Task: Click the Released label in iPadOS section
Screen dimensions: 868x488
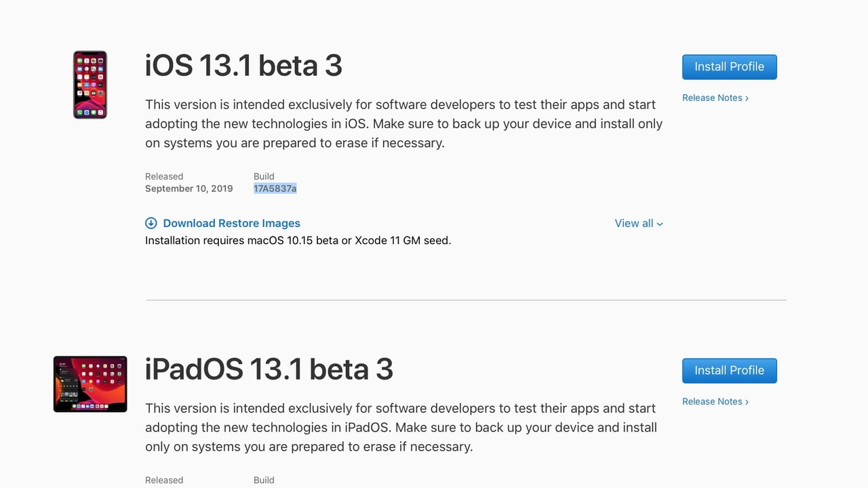Action: [164, 480]
